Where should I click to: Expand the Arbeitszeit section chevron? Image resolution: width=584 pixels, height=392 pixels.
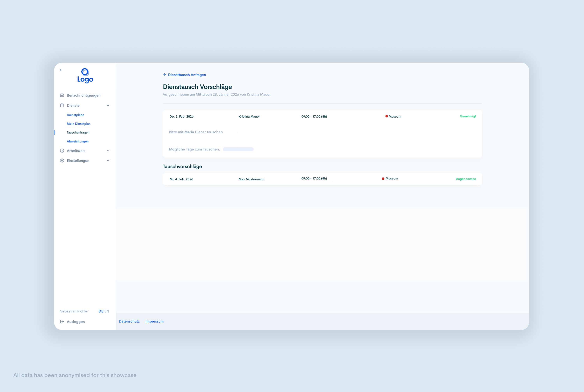108,151
